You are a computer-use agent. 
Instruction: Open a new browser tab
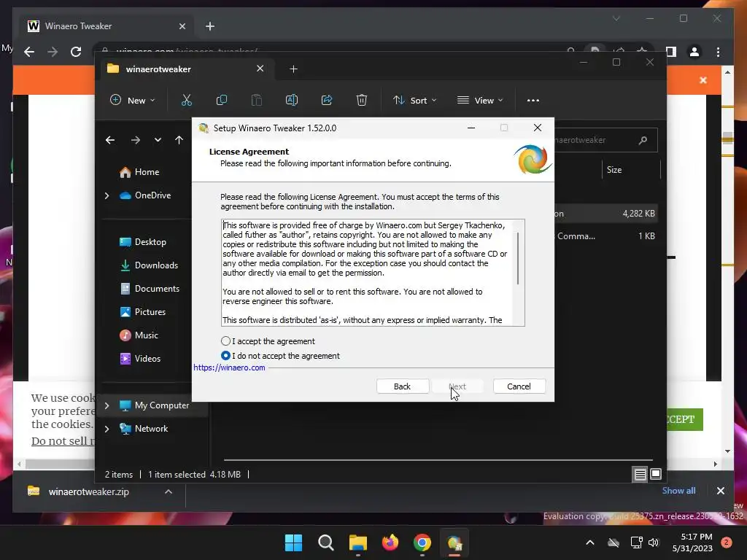[x=210, y=26]
